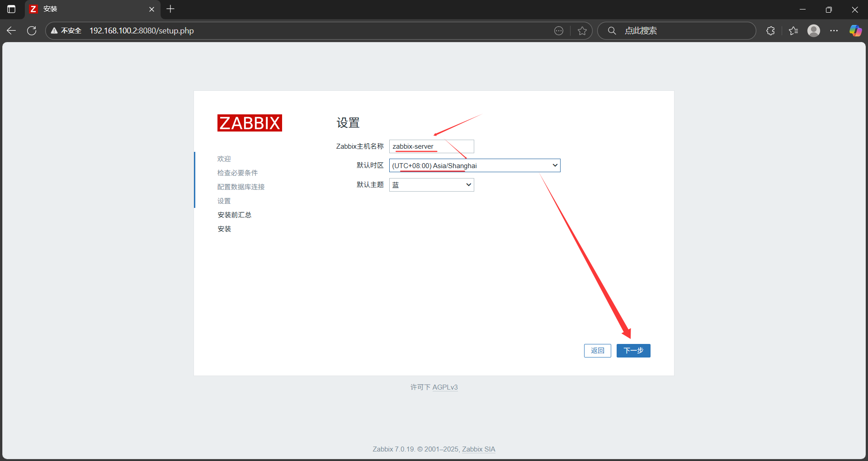Select the 安装 browser tab

[93, 9]
